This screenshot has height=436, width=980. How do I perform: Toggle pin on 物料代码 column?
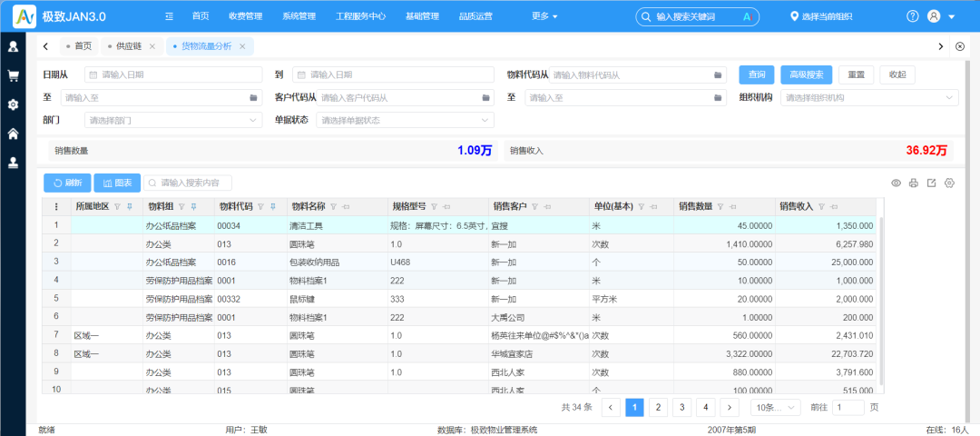274,206
